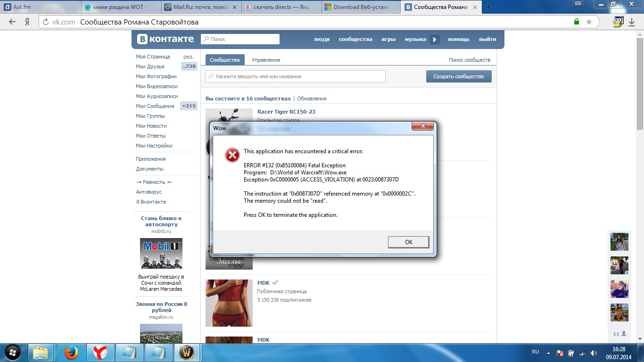The image size is (644, 362).
Task: Select the Сообщества tab
Action: [x=225, y=60]
